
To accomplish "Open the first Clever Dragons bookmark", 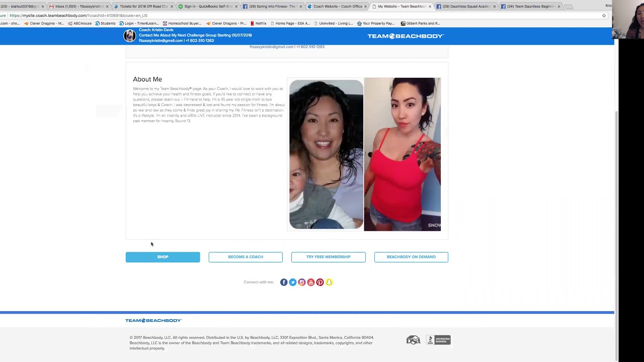I will coord(44,23).
